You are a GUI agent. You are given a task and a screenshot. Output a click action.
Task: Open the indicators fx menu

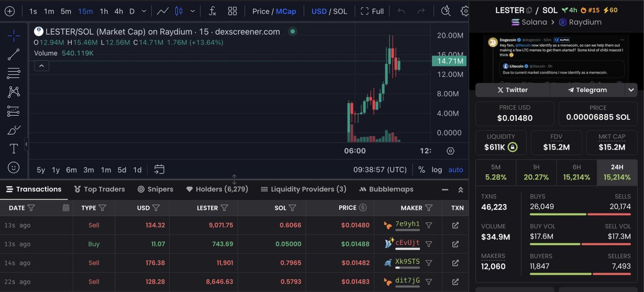tap(213, 11)
